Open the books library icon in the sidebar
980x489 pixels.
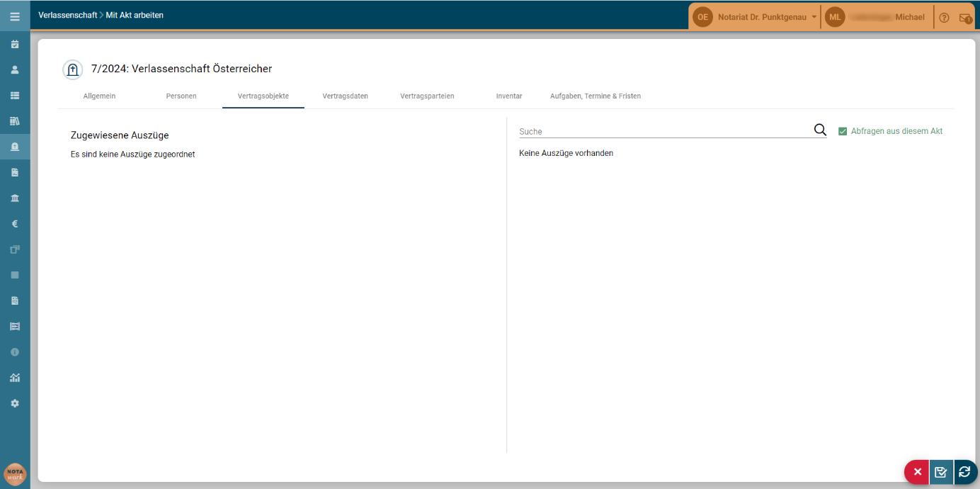coord(15,121)
